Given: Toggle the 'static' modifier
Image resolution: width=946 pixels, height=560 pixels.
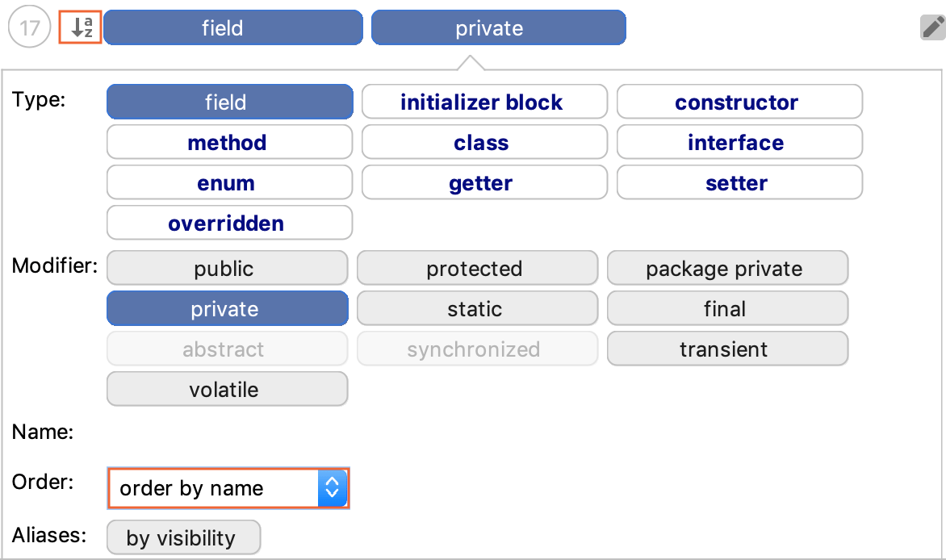Looking at the screenshot, I should click(x=477, y=309).
